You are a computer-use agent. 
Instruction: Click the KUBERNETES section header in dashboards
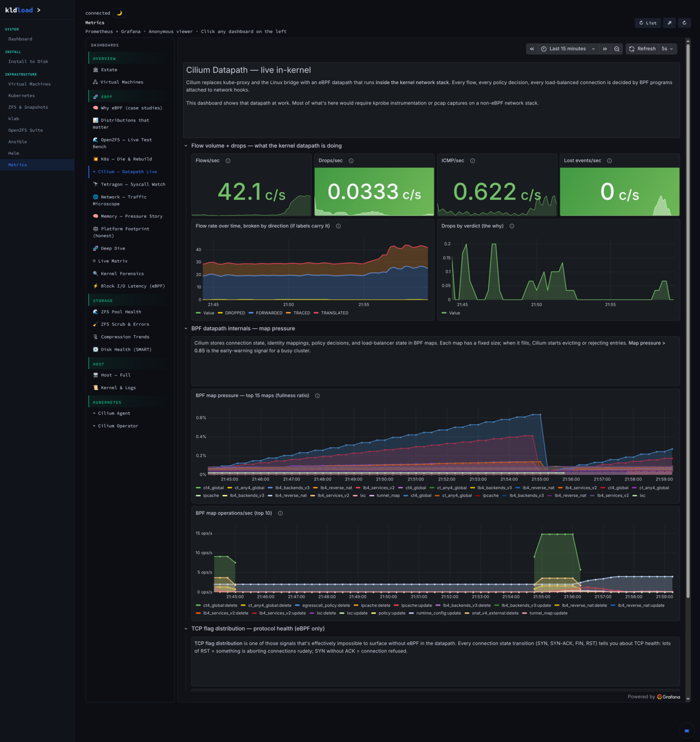(x=129, y=402)
